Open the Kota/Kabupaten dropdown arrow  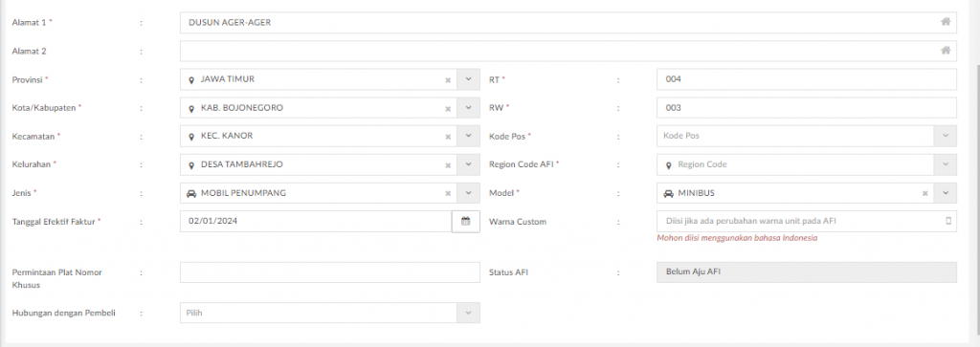(469, 108)
